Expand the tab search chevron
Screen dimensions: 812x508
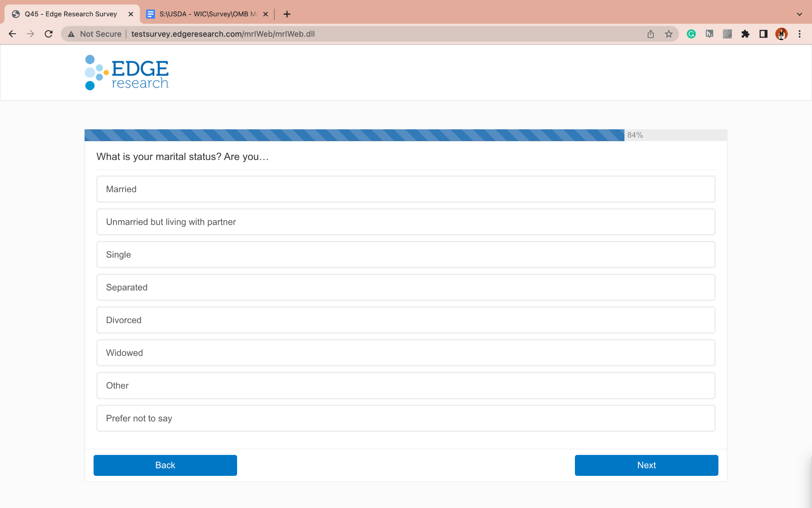tap(799, 14)
